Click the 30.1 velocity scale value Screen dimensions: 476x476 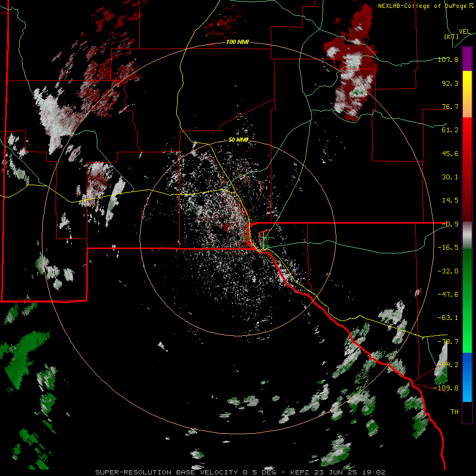coord(450,177)
